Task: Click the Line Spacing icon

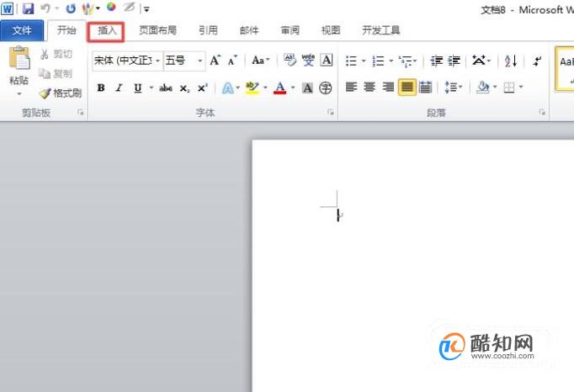Action: point(450,87)
